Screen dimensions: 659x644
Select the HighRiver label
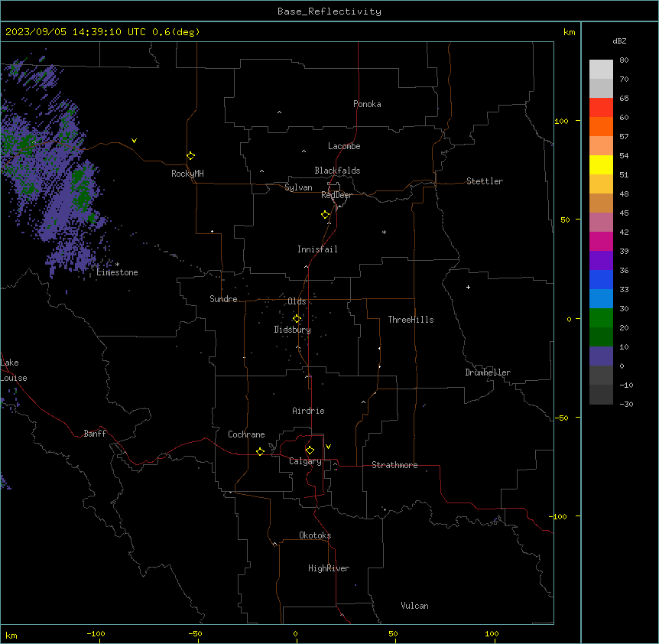pos(328,568)
